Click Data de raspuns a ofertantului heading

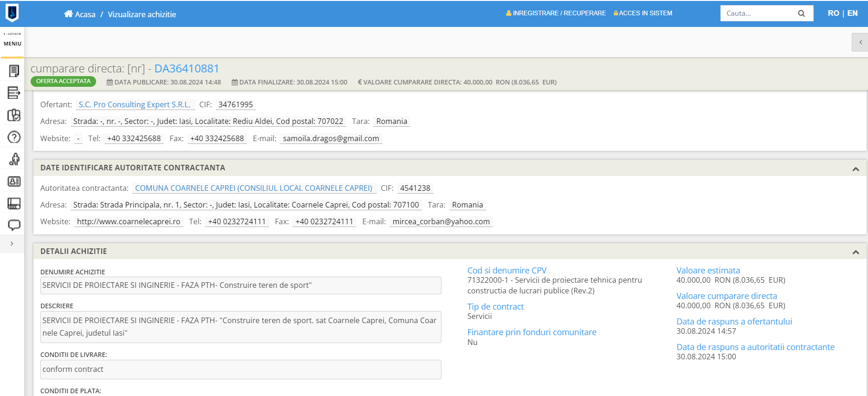734,321
